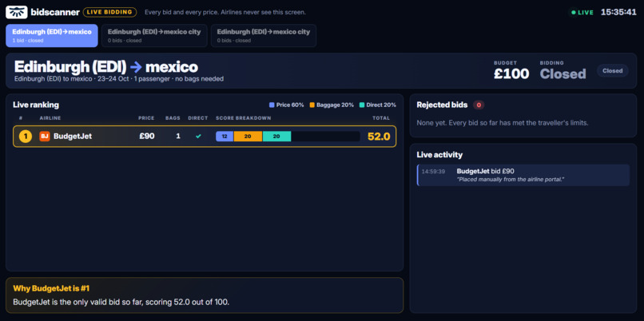Viewport: 644px width, 321px height.
Task: Click the AIRLINE column header
Action: [x=50, y=118]
